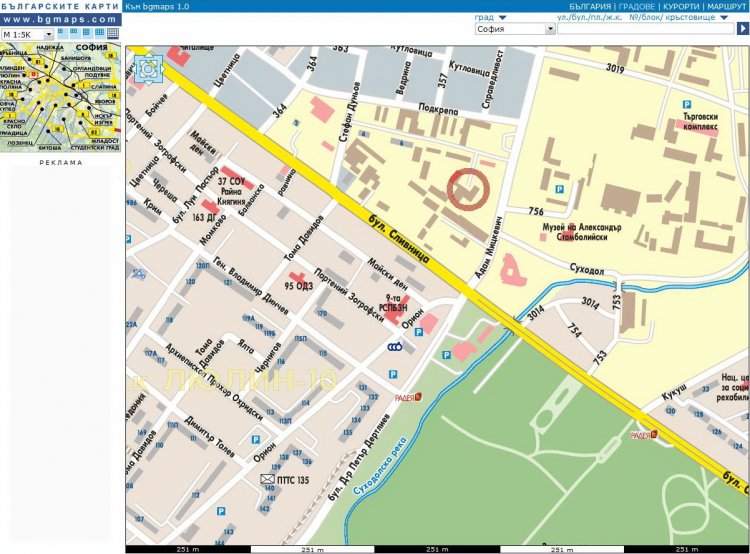Click the middle map size grid icon
The width and height of the screenshot is (750, 554).
coord(87,33)
